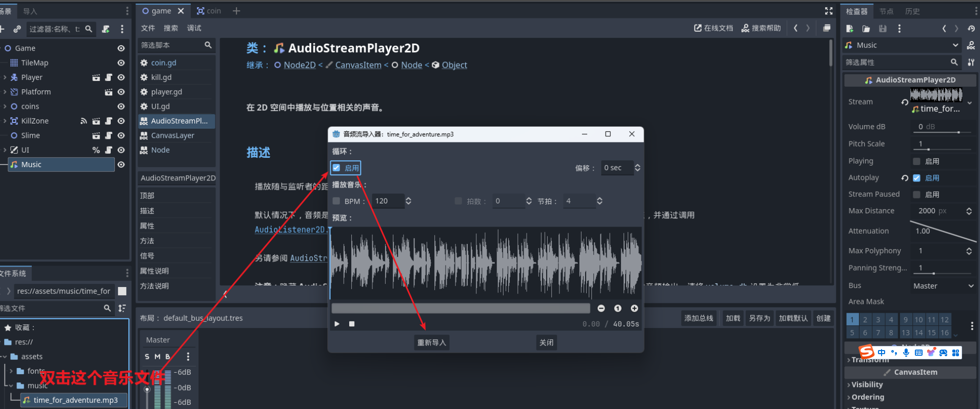Search in the scene tree filter
This screenshot has height=409, width=980.
coord(61,29)
